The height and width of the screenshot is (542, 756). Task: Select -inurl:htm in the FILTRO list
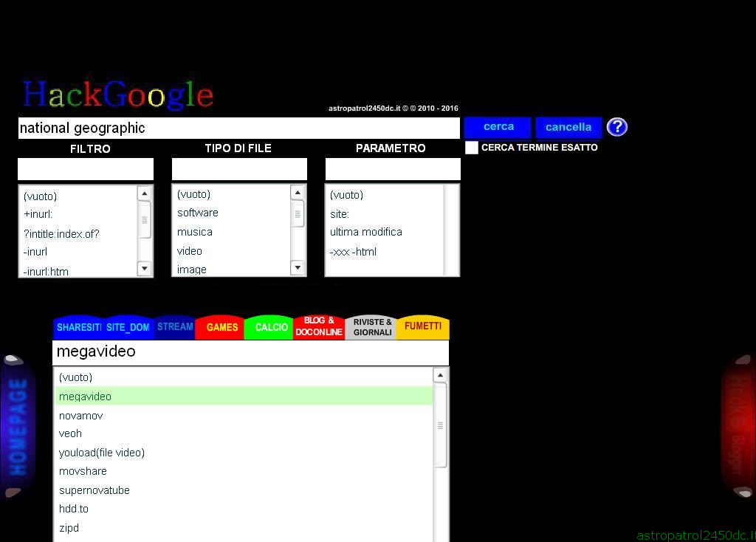80,270
